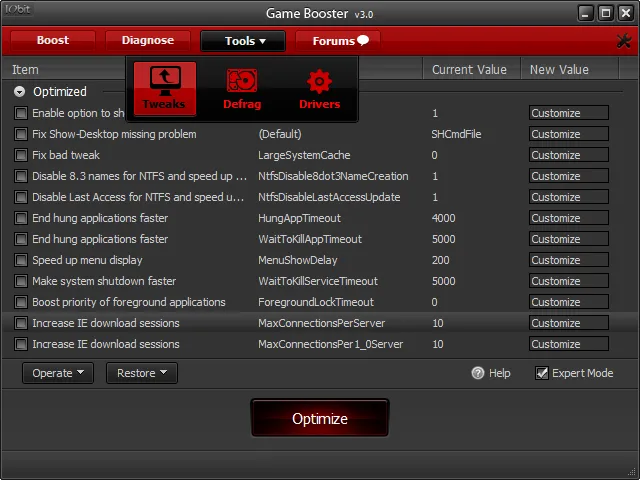Screen dimensions: 640x480
Task: Click the settings wrench icon
Action: (x=625, y=41)
